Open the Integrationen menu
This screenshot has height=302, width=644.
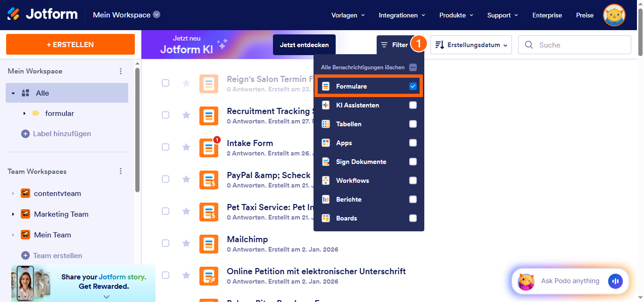pos(402,15)
